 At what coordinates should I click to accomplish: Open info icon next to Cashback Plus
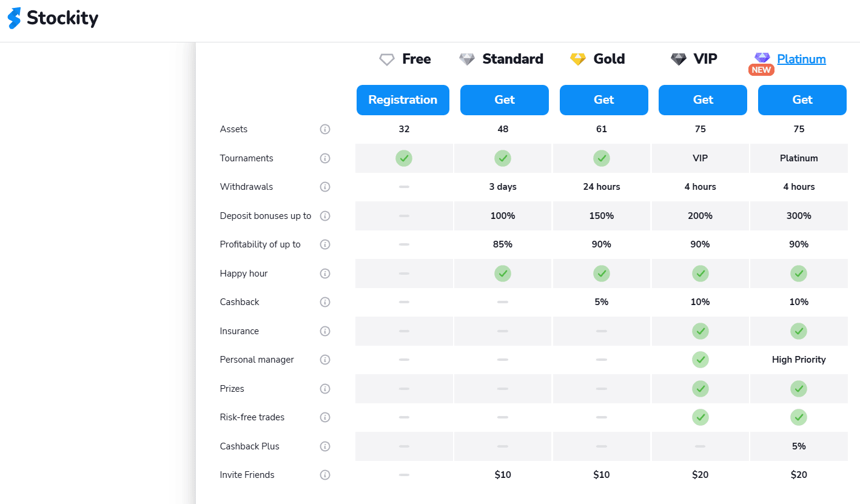pos(325,446)
